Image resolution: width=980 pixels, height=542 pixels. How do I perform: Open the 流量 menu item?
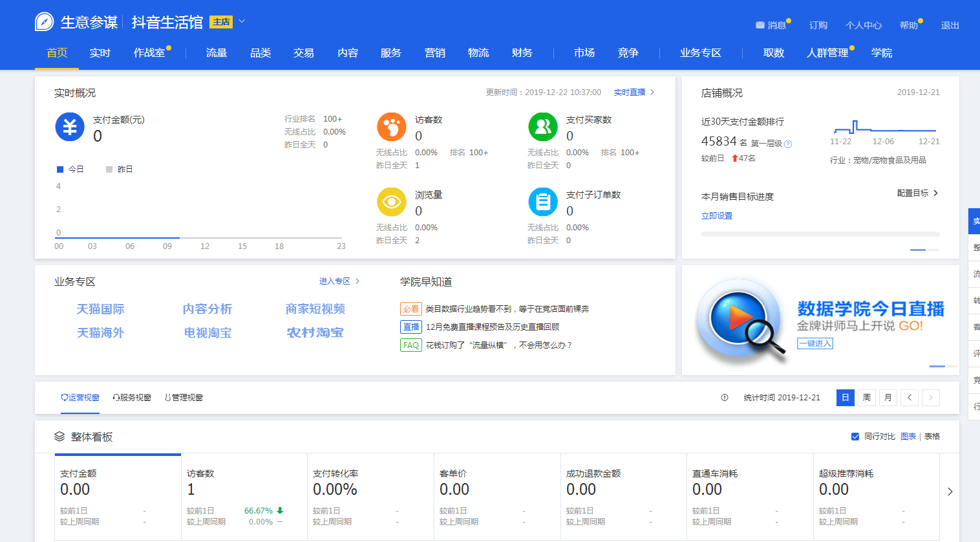click(216, 53)
